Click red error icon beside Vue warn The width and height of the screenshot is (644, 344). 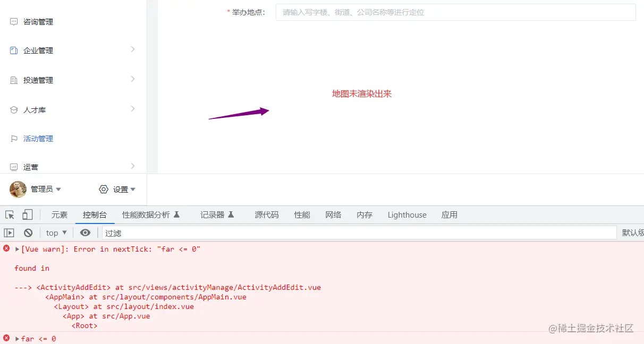pyautogui.click(x=6, y=248)
